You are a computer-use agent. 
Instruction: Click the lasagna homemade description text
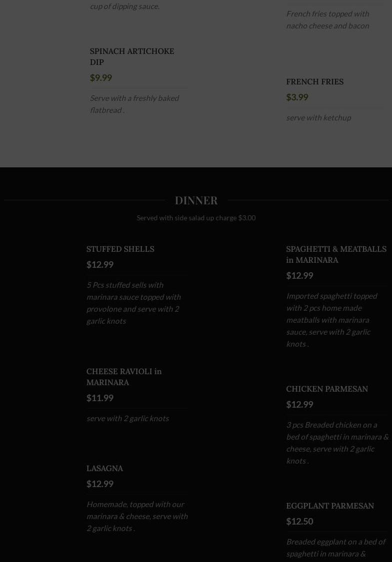click(x=137, y=516)
